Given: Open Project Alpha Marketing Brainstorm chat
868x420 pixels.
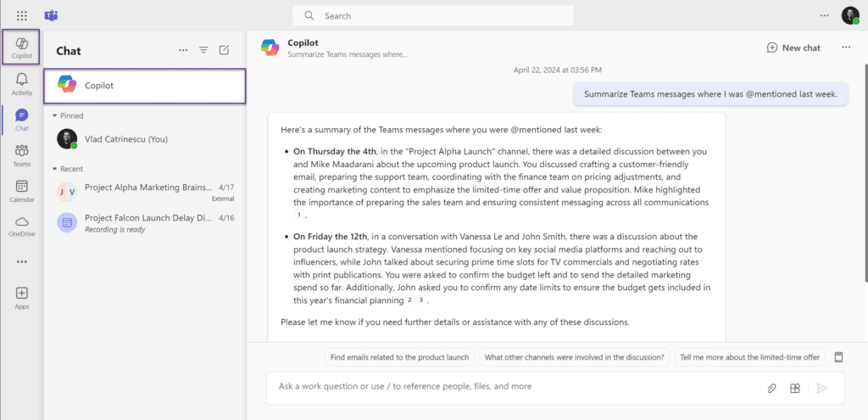Looking at the screenshot, I should pos(144,192).
